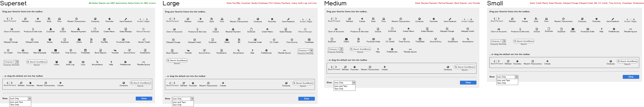Image resolution: width=644 pixels, height=107 pixels.
Task: Click the Done button in the Superset panel
Action: (x=144, y=99)
